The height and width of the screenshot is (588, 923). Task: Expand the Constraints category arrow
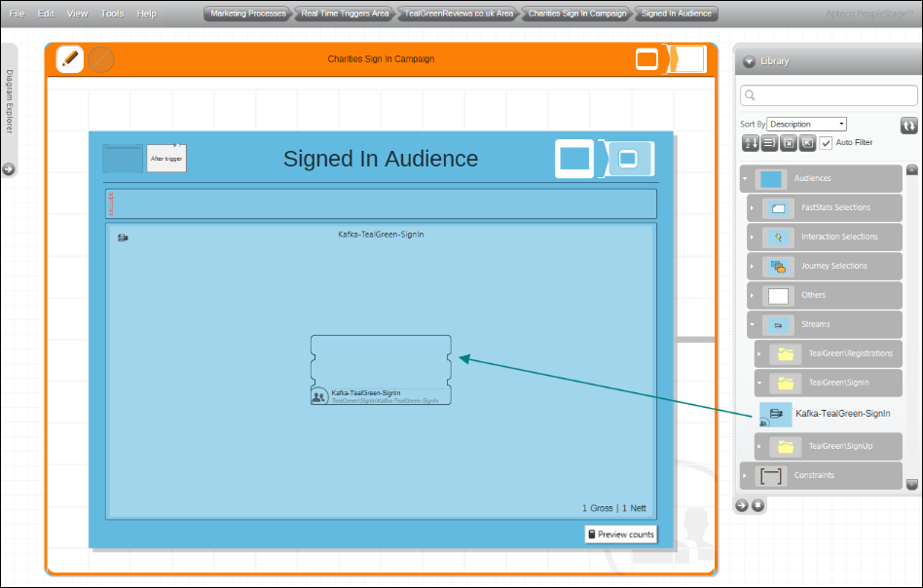(x=745, y=476)
